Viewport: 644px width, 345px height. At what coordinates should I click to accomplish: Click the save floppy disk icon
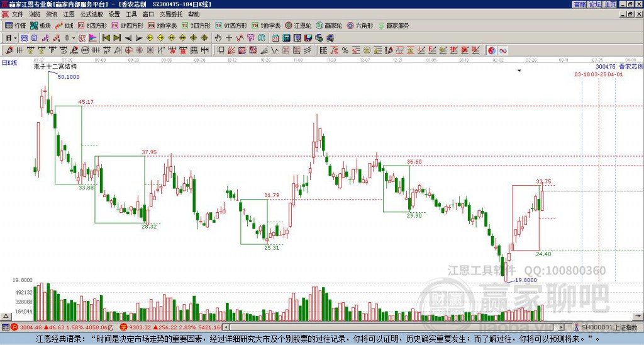click(x=308, y=38)
